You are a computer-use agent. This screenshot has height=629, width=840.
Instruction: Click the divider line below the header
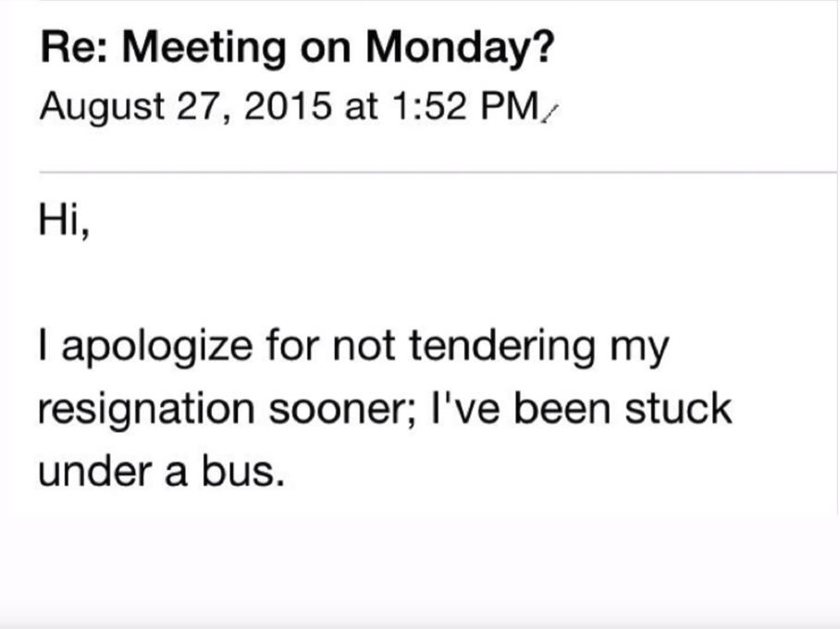click(435, 172)
